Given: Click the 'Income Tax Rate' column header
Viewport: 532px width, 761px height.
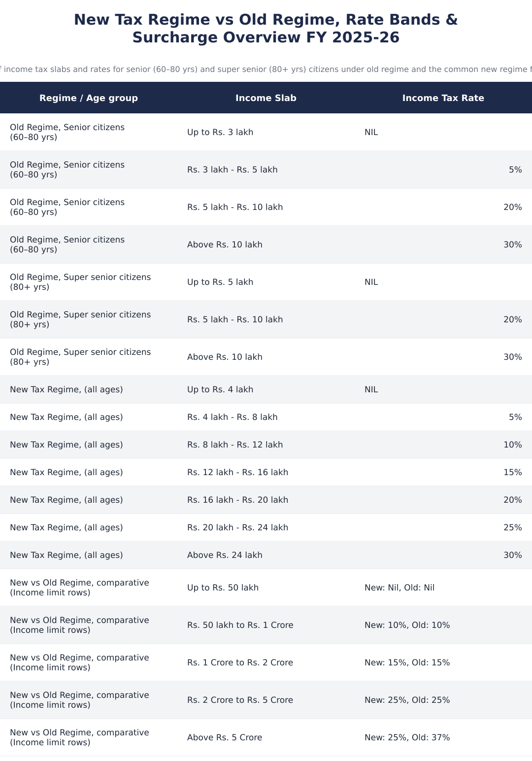Looking at the screenshot, I should pos(443,98).
